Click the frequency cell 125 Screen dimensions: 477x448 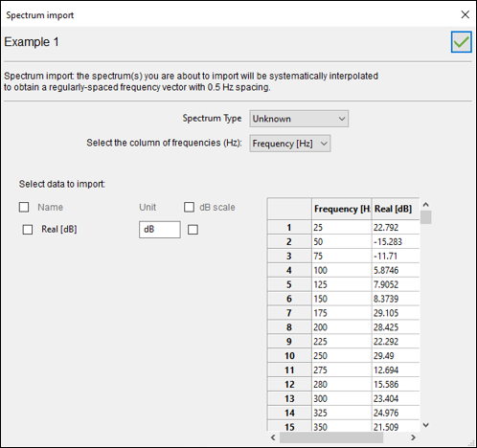coord(342,284)
